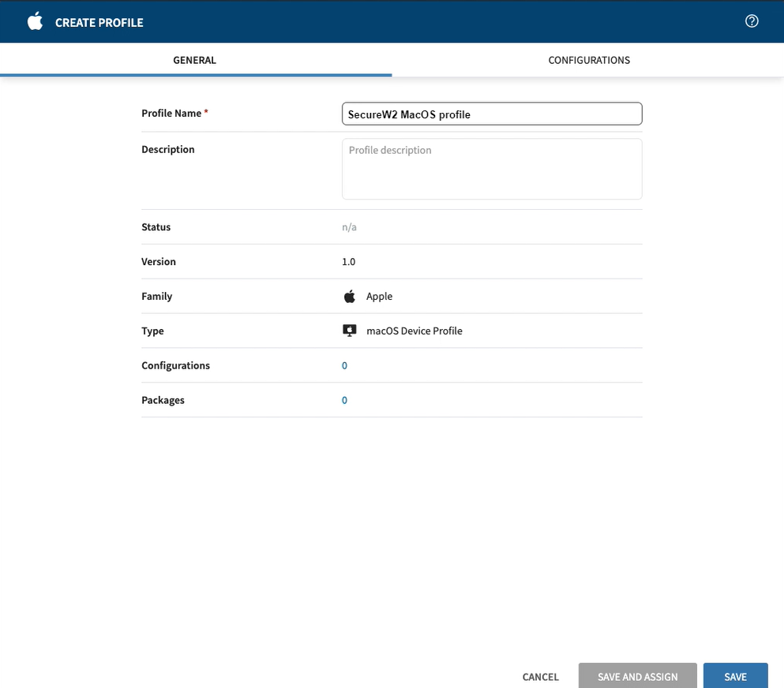This screenshot has height=688, width=784.
Task: Click the Apple logo in the header
Action: (35, 22)
